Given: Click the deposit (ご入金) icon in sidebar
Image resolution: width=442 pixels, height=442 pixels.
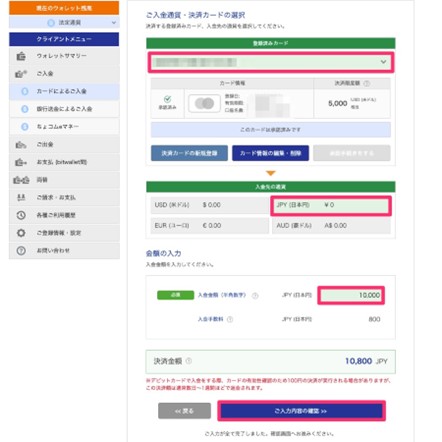Looking at the screenshot, I should coord(21,74).
